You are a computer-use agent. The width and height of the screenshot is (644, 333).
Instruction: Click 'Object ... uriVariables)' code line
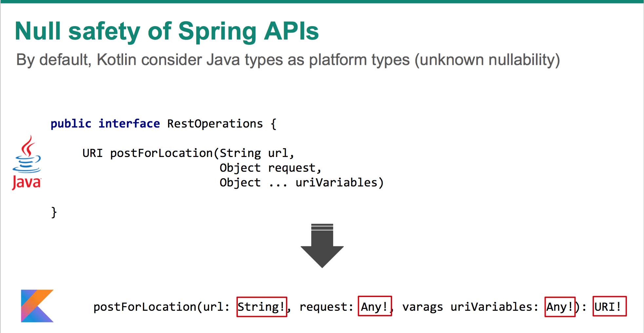click(301, 183)
